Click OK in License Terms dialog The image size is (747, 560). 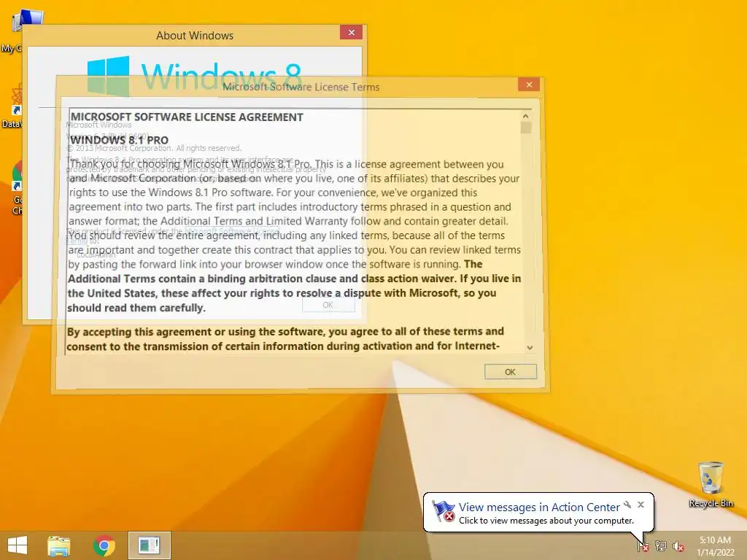coord(510,372)
